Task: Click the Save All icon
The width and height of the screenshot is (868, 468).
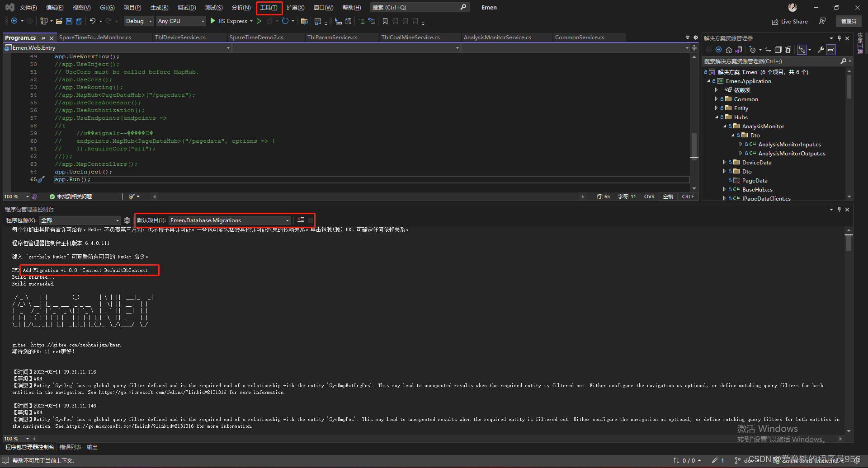Action: point(78,21)
